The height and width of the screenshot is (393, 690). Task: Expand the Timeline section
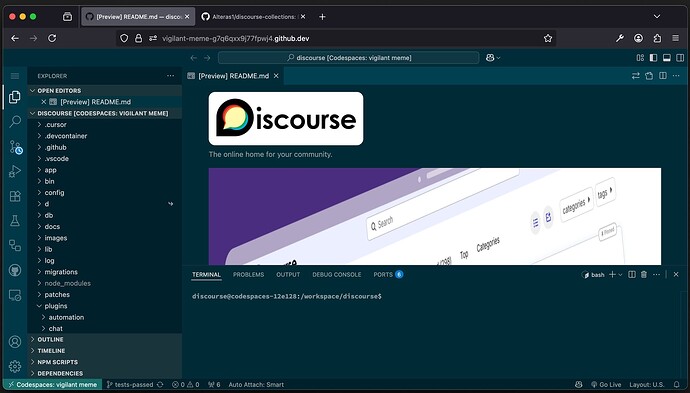(x=105, y=351)
